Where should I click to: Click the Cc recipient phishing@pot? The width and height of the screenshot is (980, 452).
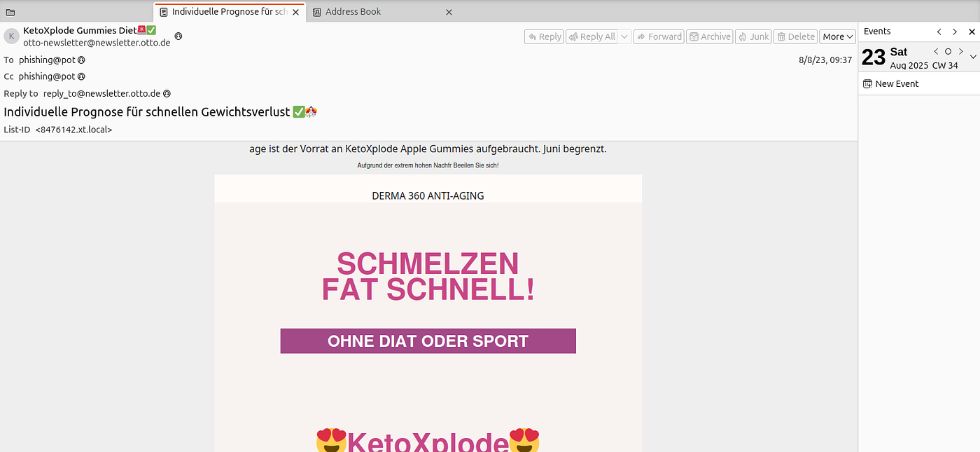(x=47, y=76)
